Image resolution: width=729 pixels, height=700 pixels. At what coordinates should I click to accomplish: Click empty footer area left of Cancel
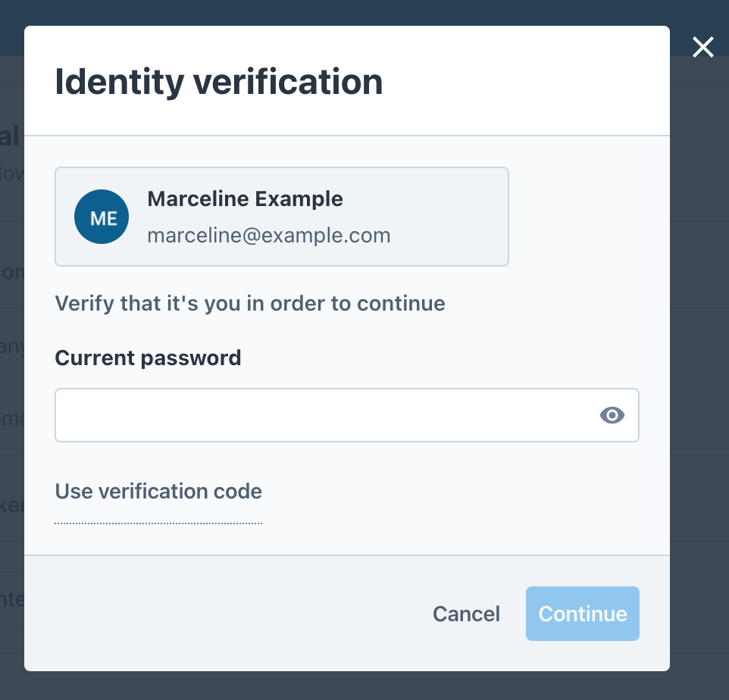(223, 614)
